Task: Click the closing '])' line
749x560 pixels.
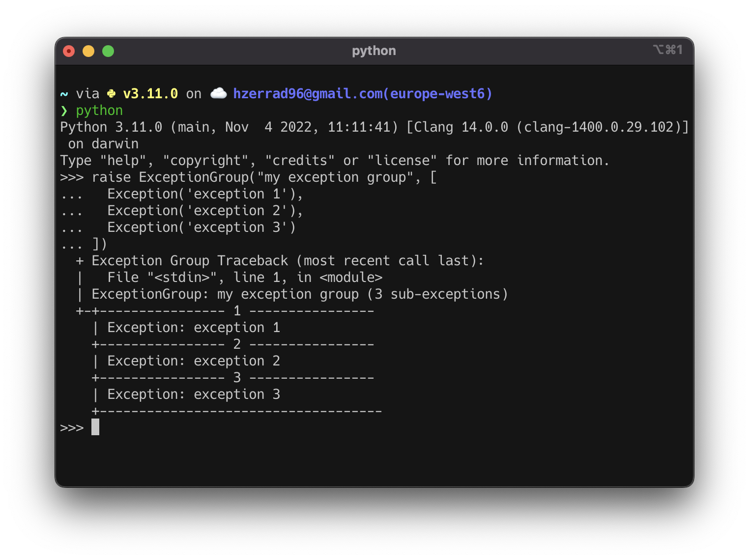Action: point(84,244)
